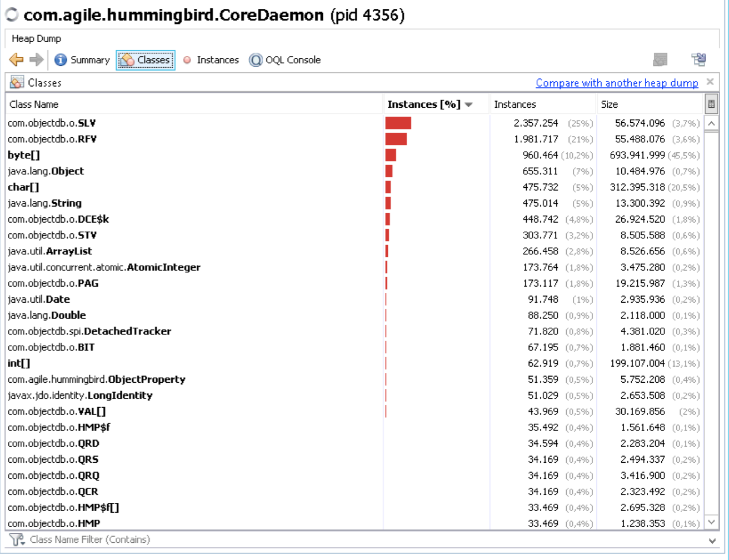Click the scrollbar down arrow
The height and width of the screenshot is (560, 729).
[711, 522]
